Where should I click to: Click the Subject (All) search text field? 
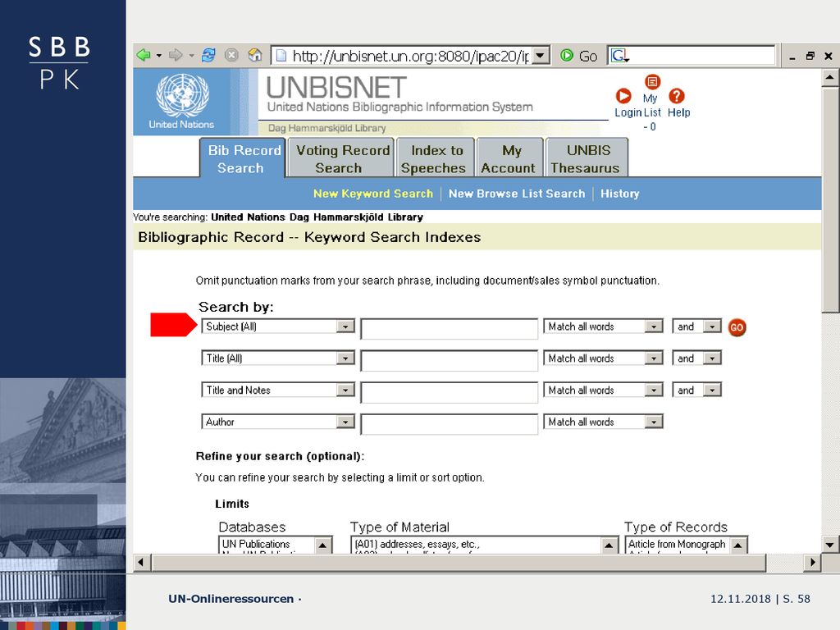(x=449, y=328)
